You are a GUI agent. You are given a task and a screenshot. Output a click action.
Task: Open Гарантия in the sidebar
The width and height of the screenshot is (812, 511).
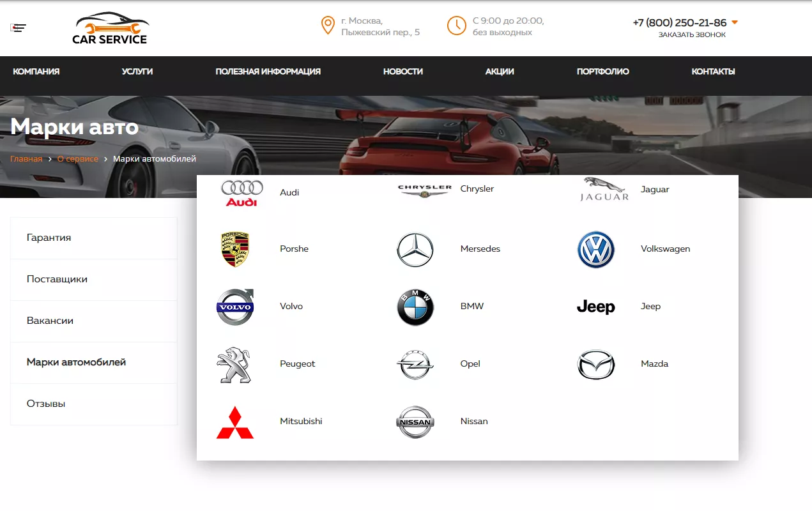tap(94, 238)
